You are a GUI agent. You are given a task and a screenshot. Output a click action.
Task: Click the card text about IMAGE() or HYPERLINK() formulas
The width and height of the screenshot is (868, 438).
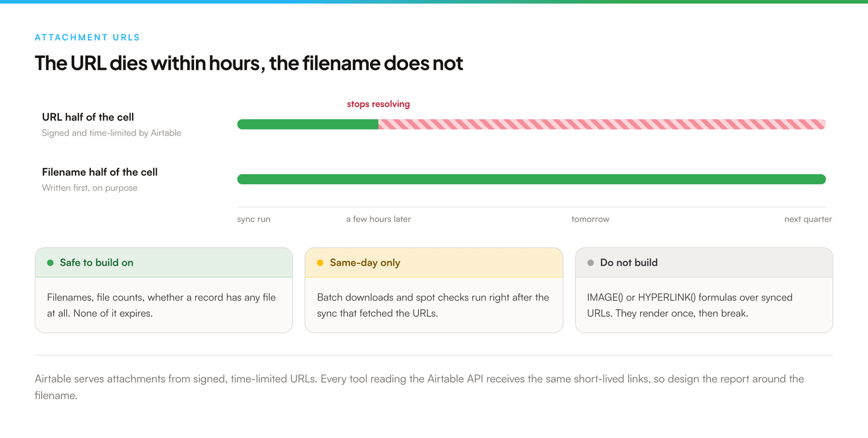[x=690, y=305]
